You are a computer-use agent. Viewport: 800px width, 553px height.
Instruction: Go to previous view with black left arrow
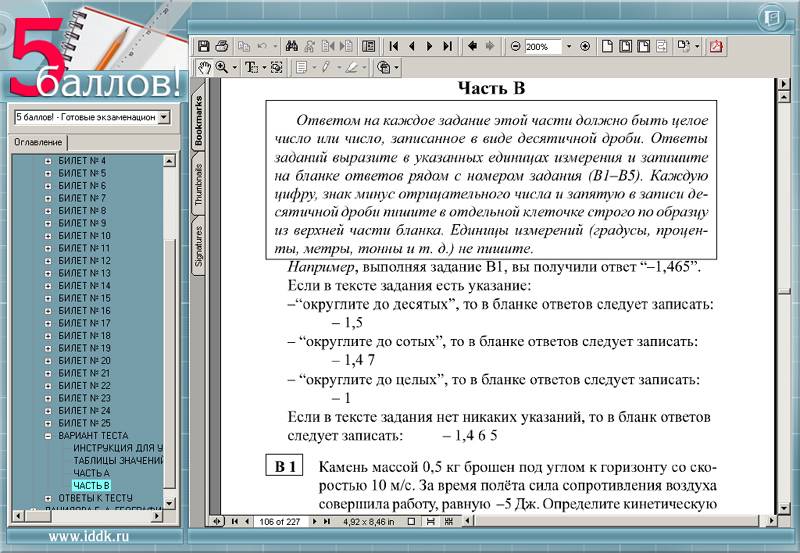coord(472,46)
